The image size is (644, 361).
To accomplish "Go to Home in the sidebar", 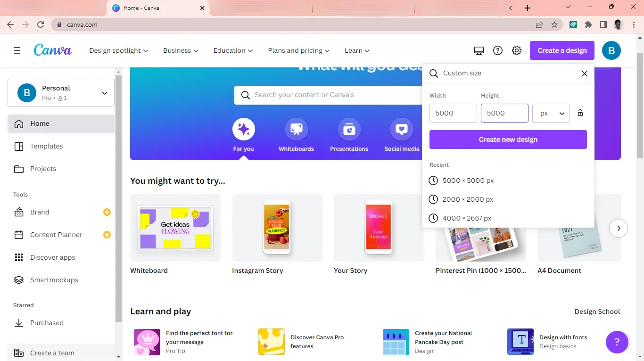I will pyautogui.click(x=61, y=123).
